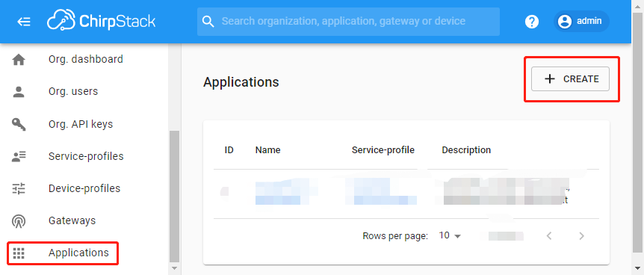Click the key icon beside Org. API keys
This screenshot has width=644, height=275.
pyautogui.click(x=19, y=124)
